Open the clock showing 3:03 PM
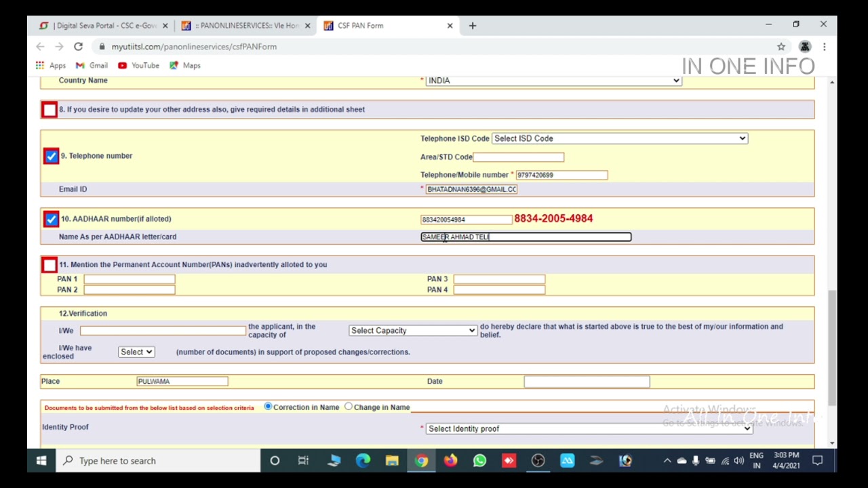 (x=786, y=461)
